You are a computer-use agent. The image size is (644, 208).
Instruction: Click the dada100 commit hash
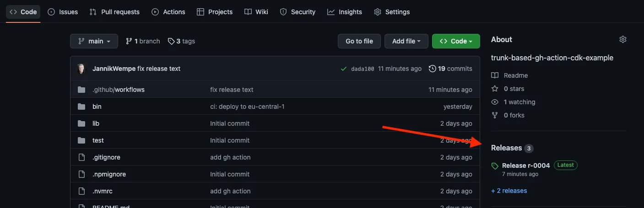tap(363, 69)
